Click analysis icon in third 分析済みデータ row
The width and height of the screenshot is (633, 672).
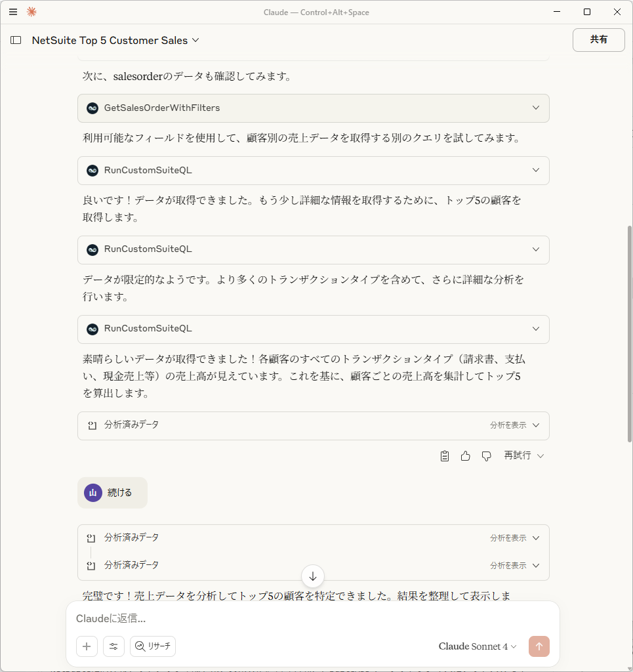91,566
